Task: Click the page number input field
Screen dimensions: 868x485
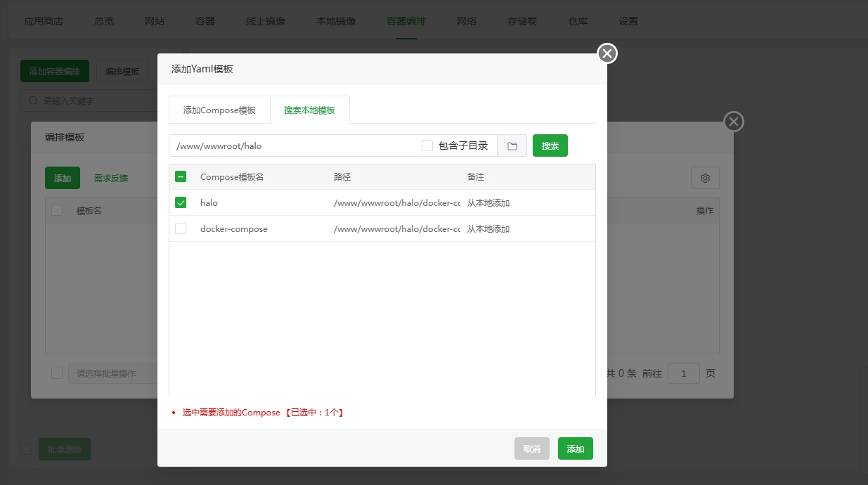Action: pos(683,373)
